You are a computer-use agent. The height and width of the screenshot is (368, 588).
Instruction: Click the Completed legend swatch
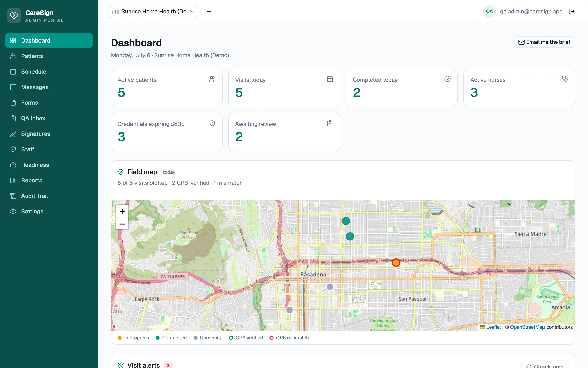pyautogui.click(x=157, y=338)
